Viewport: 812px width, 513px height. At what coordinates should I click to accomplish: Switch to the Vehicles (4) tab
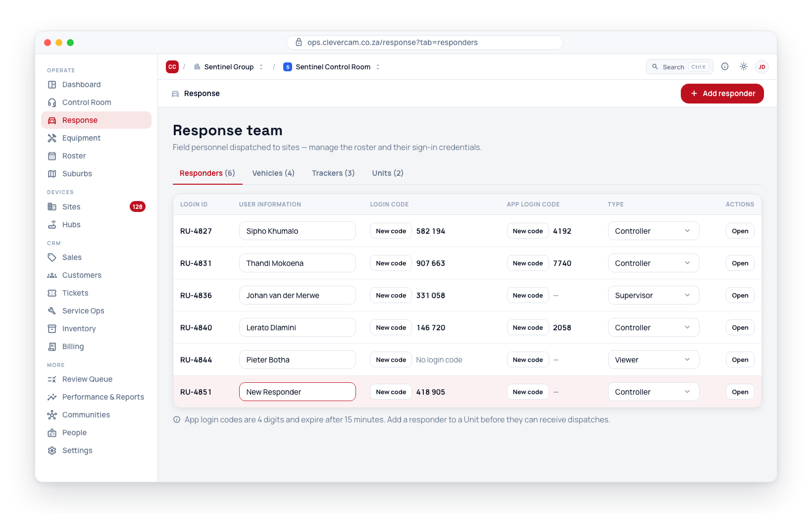click(x=273, y=173)
